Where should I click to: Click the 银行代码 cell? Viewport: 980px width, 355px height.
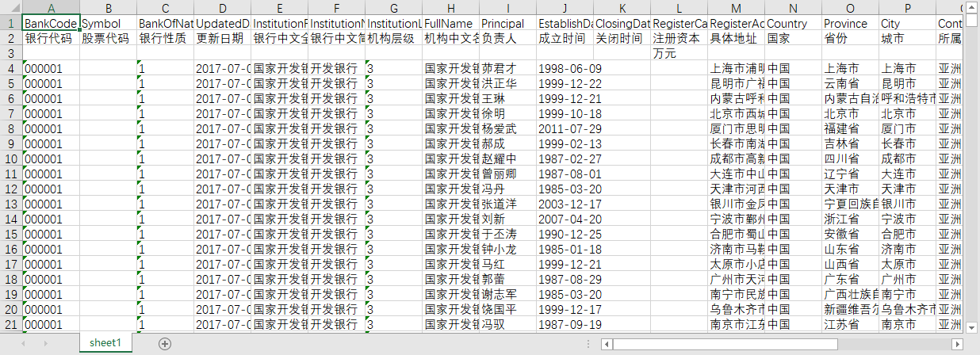[x=52, y=38]
